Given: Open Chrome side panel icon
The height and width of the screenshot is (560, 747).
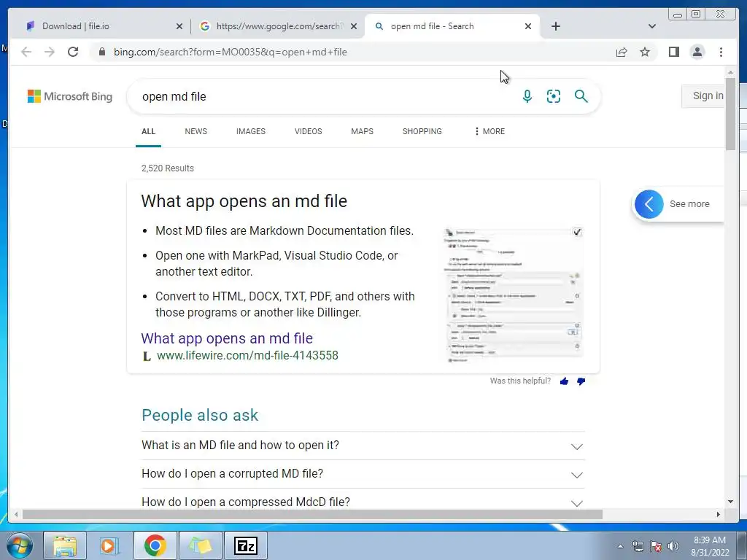Looking at the screenshot, I should pyautogui.click(x=673, y=52).
